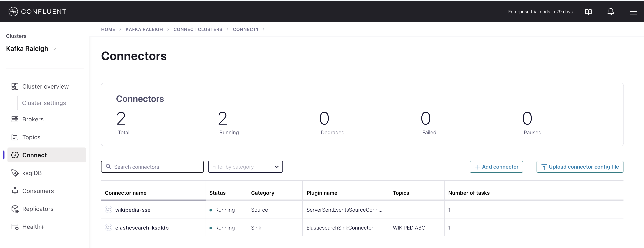Click the Replicators sidebar icon
Screen dimensions: 644x248
click(15, 209)
